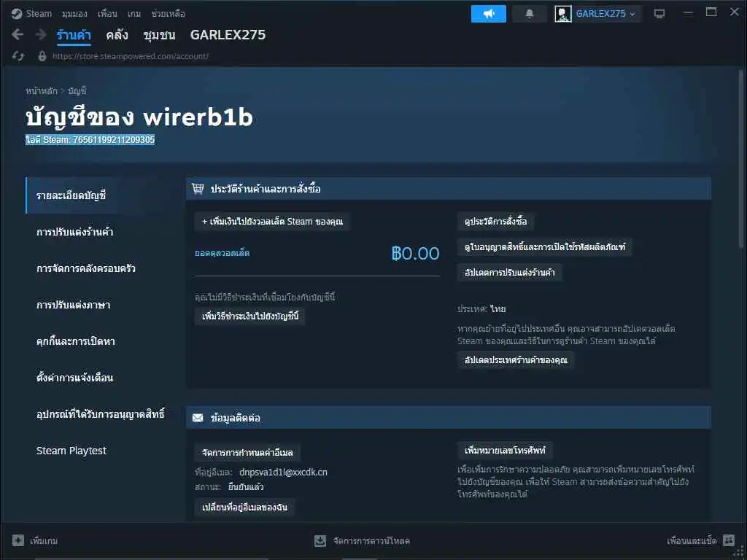Open the notifications bell
This screenshot has height=560, width=747.
pos(530,14)
